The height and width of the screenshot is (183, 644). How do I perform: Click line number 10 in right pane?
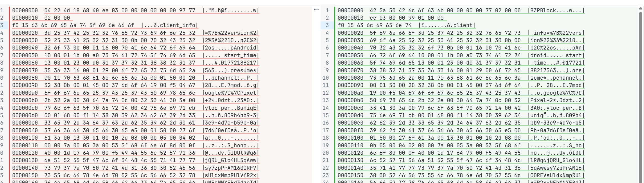click(326, 78)
